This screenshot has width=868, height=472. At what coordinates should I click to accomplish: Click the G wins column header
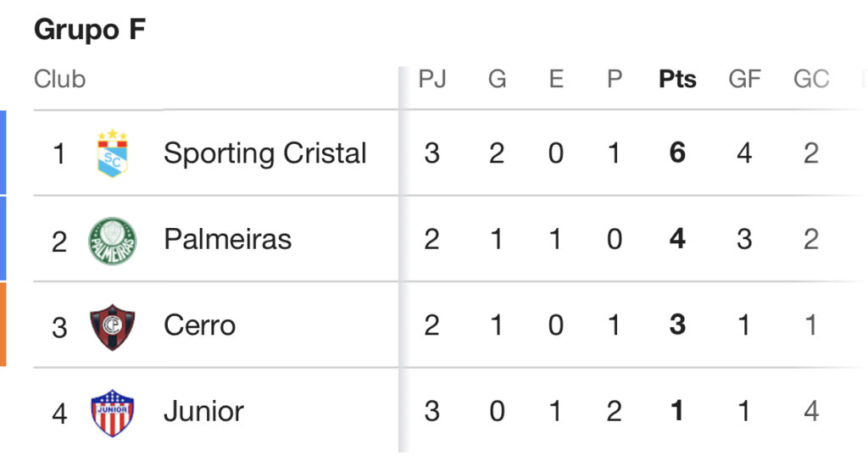pos(497,79)
